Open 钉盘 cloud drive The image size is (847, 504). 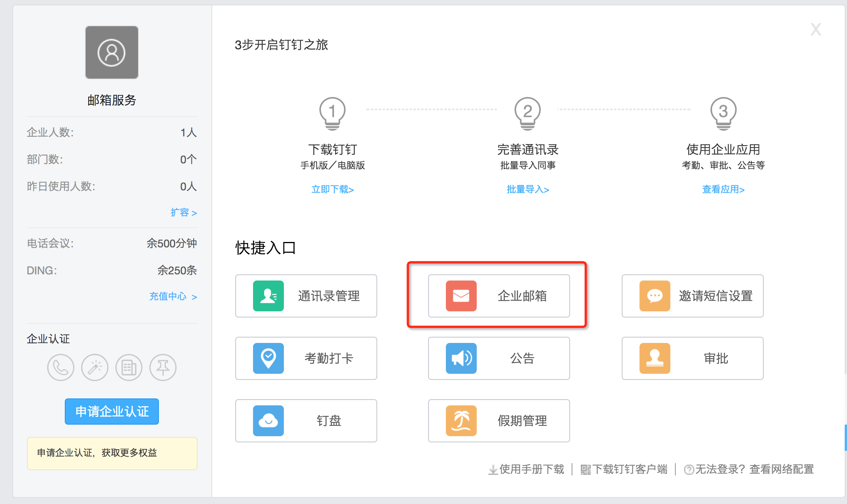coord(306,421)
